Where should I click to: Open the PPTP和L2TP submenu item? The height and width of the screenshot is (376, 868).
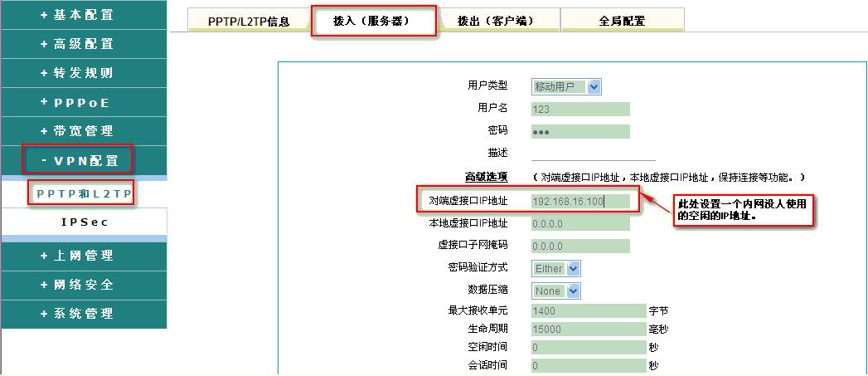pos(83,193)
